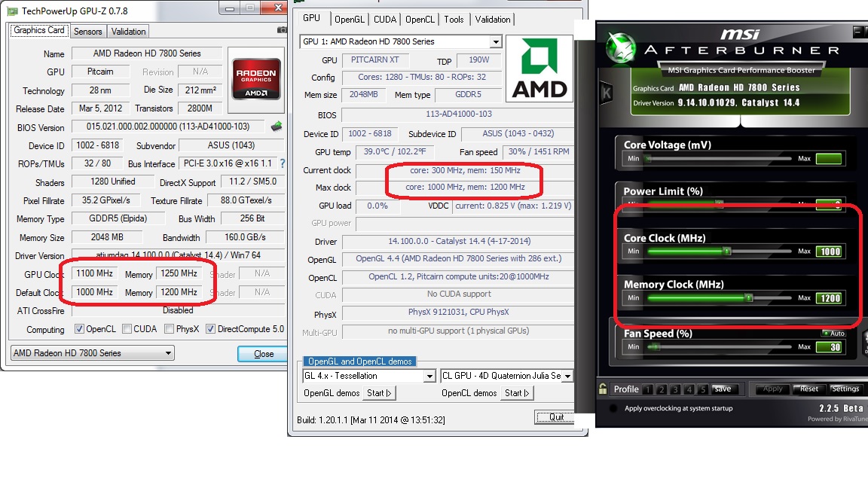Click the Bus Interface question mark icon

[283, 163]
